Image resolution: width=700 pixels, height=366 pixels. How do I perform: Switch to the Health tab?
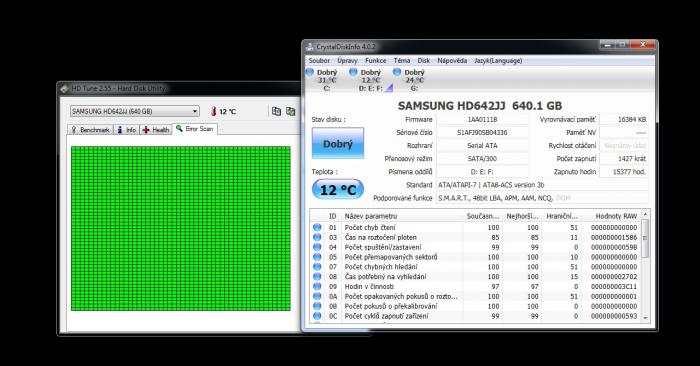coord(156,129)
